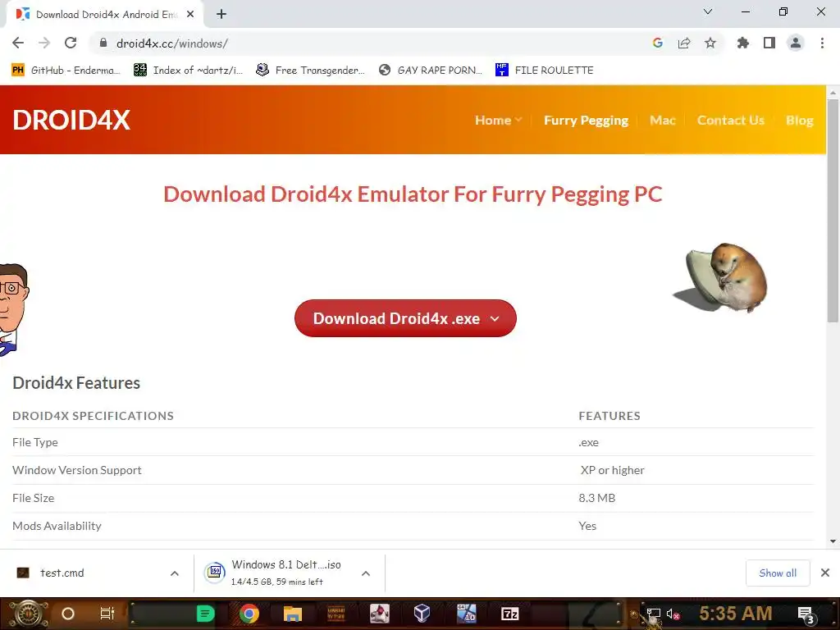This screenshot has height=630, width=840.
Task: Click Show all downloads
Action: 778,573
